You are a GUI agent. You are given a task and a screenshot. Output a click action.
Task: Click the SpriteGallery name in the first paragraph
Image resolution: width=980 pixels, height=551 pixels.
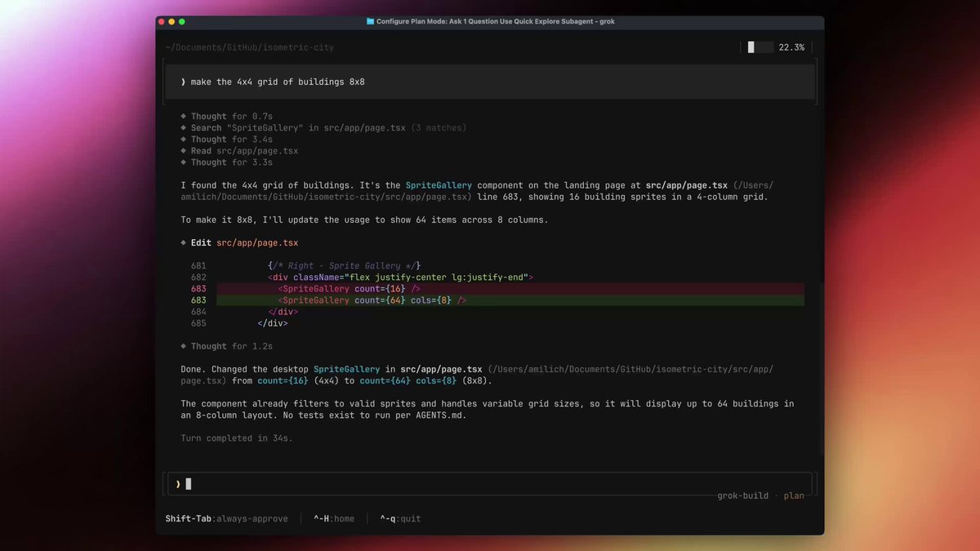click(439, 185)
